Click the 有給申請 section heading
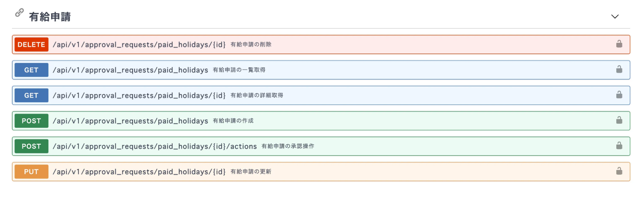This screenshot has width=644, height=198. pos(50,17)
